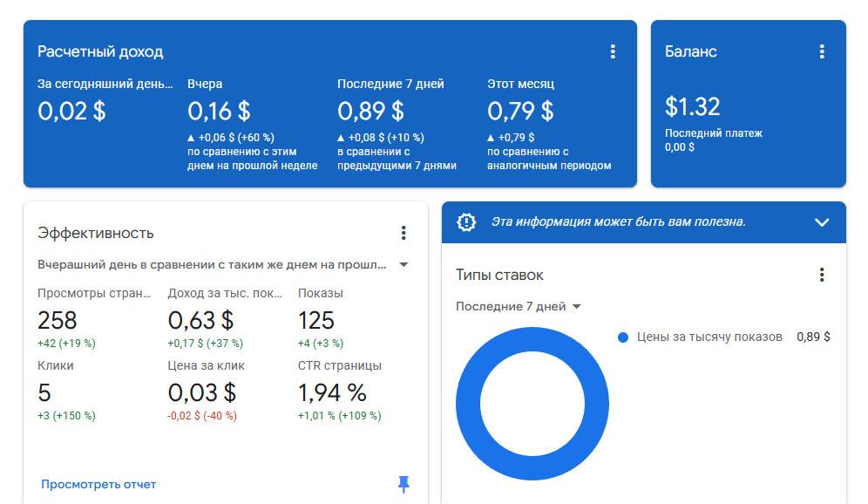The width and height of the screenshot is (868, 504).
Task: Click the Просмотреть отчет link
Action: 98,484
